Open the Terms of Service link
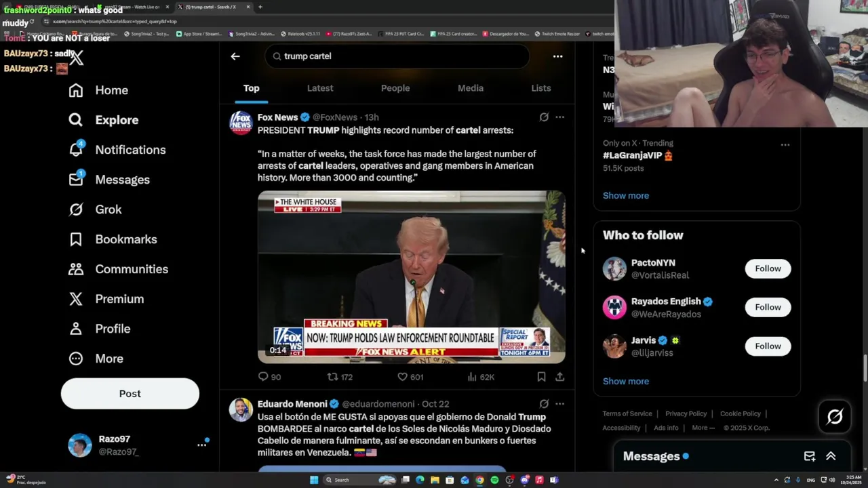This screenshot has width=868, height=488. [x=627, y=413]
